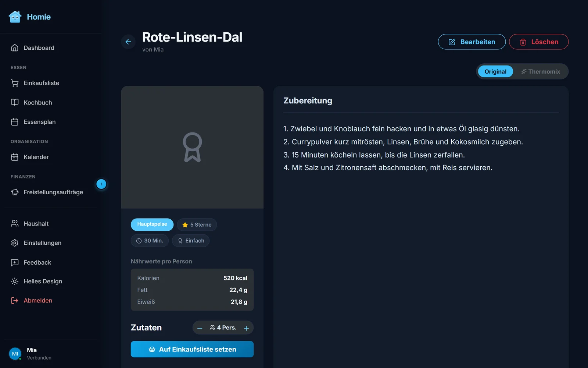
Task: Click the Verbunden status text
Action: click(39, 358)
